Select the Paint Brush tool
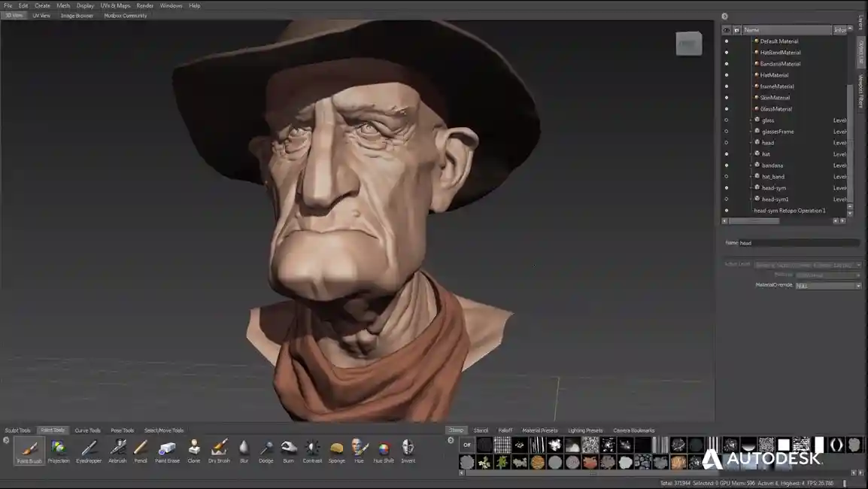This screenshot has height=489, width=868. coord(29,449)
